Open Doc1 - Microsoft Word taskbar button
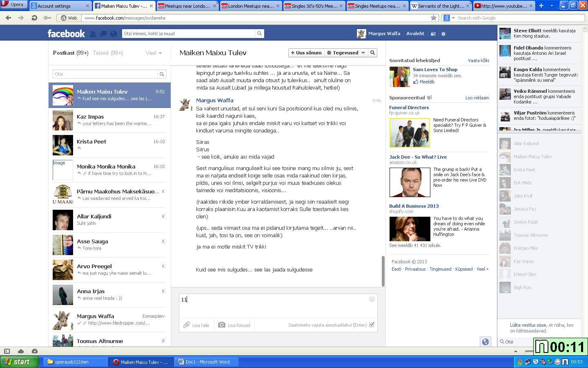 click(x=206, y=362)
